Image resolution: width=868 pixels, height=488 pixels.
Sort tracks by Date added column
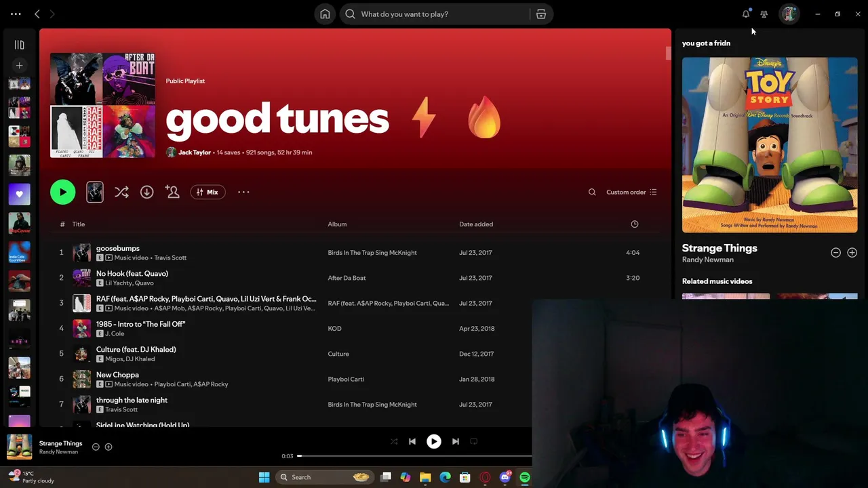pos(476,224)
